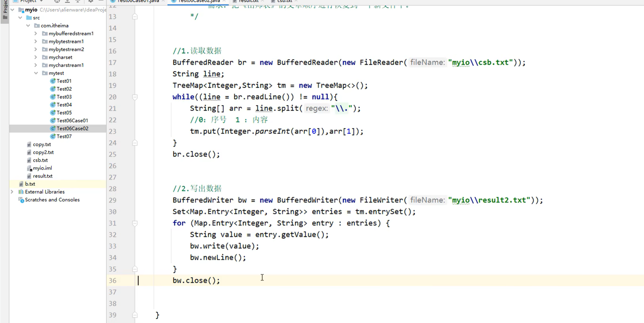This screenshot has height=323, width=644.
Task: Click line number 36 in the gutter
Action: coord(112,281)
